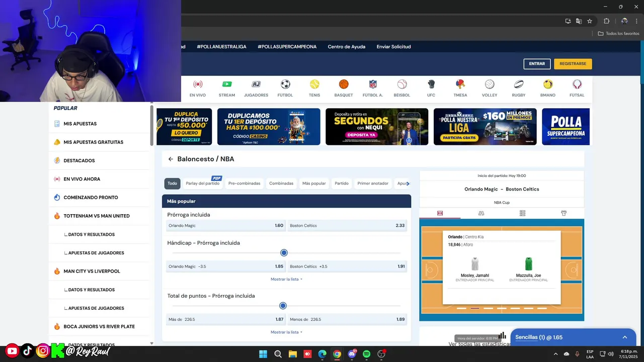This screenshot has height=362, width=644.
Task: Open the Nequi deposit promo banner
Action: coord(377,127)
